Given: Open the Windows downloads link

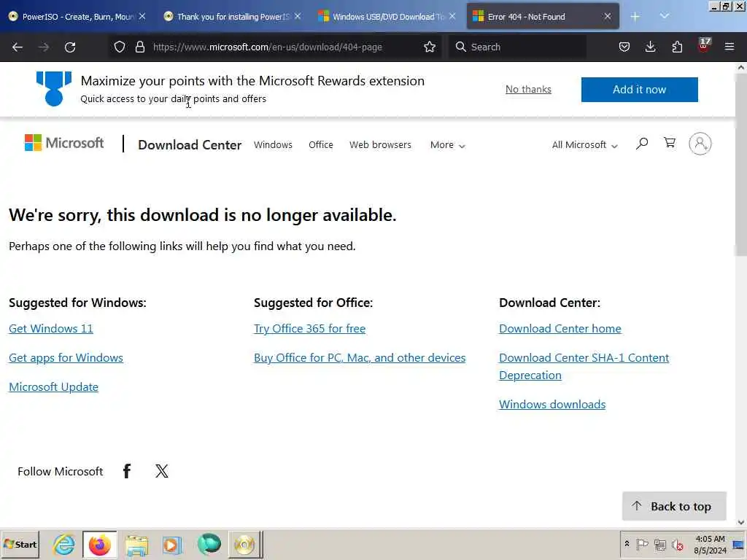Looking at the screenshot, I should [552, 404].
